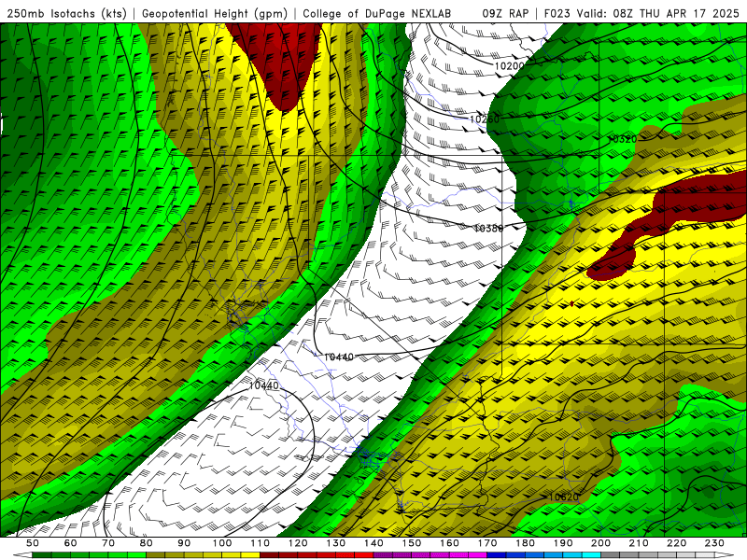
Task: Click the '70' knots scale label
Action: pos(108,543)
